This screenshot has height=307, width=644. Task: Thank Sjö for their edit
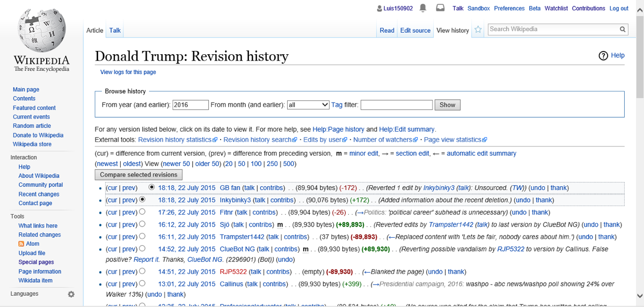(x=611, y=225)
